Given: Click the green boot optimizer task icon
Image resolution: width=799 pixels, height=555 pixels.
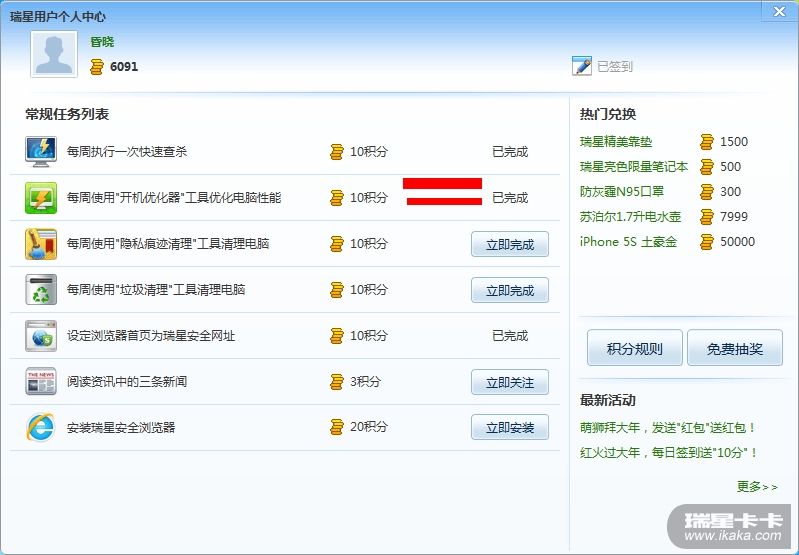Looking at the screenshot, I should [41, 198].
